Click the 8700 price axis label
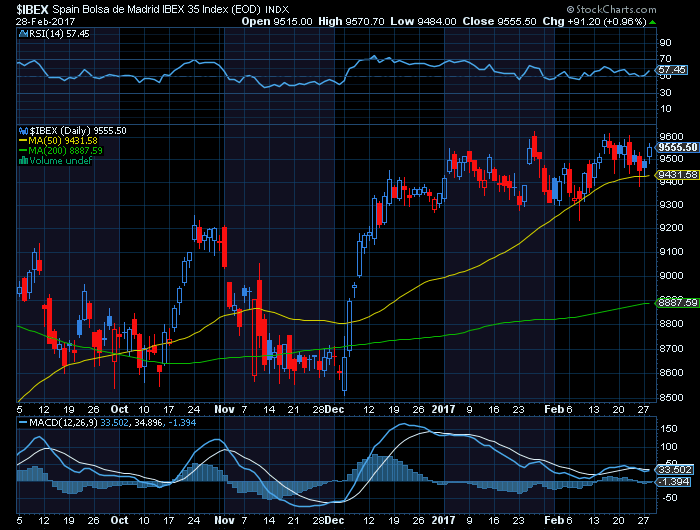Viewport: 700px width, 530px height. pos(671,349)
